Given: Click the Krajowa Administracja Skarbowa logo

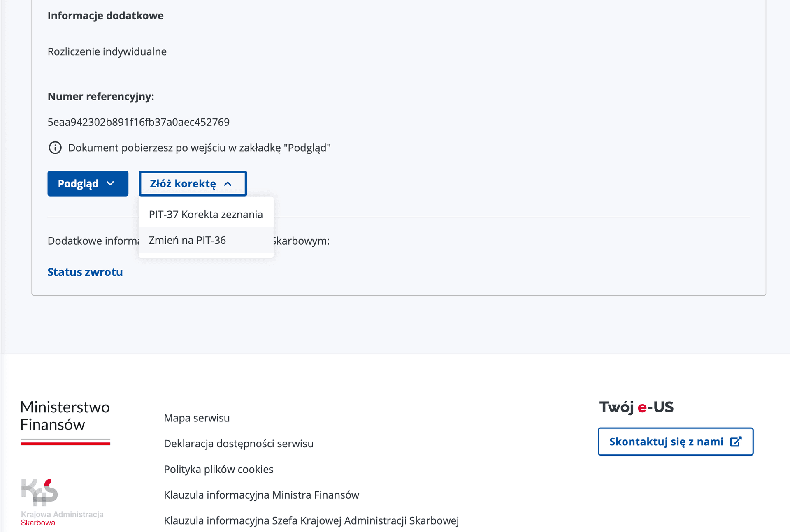Looking at the screenshot, I should coord(62,502).
